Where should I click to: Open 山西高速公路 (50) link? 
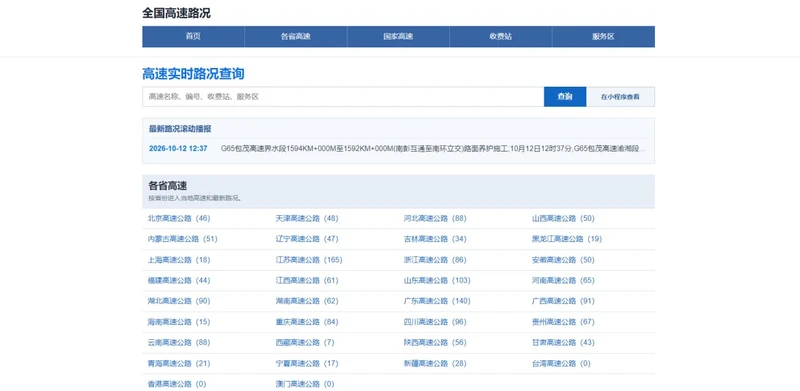(x=563, y=218)
